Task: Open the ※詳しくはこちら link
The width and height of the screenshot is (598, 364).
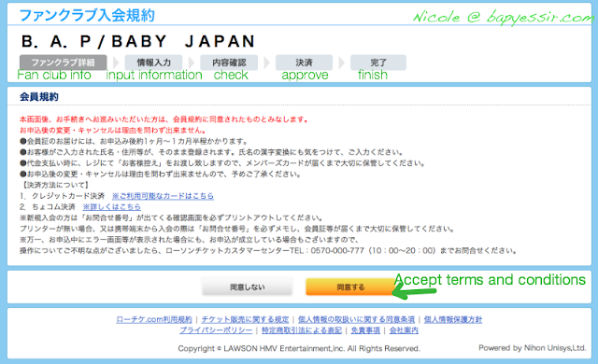Action: (x=112, y=207)
